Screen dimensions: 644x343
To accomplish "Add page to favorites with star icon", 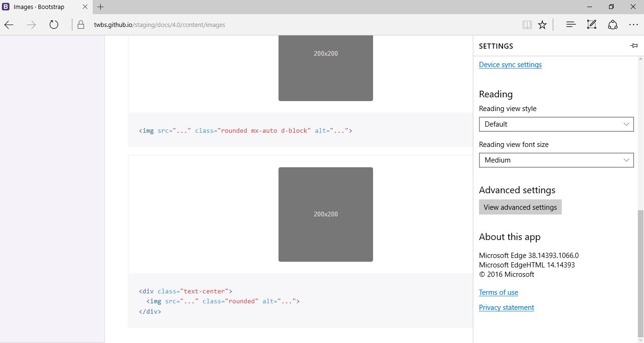I will coord(542,25).
